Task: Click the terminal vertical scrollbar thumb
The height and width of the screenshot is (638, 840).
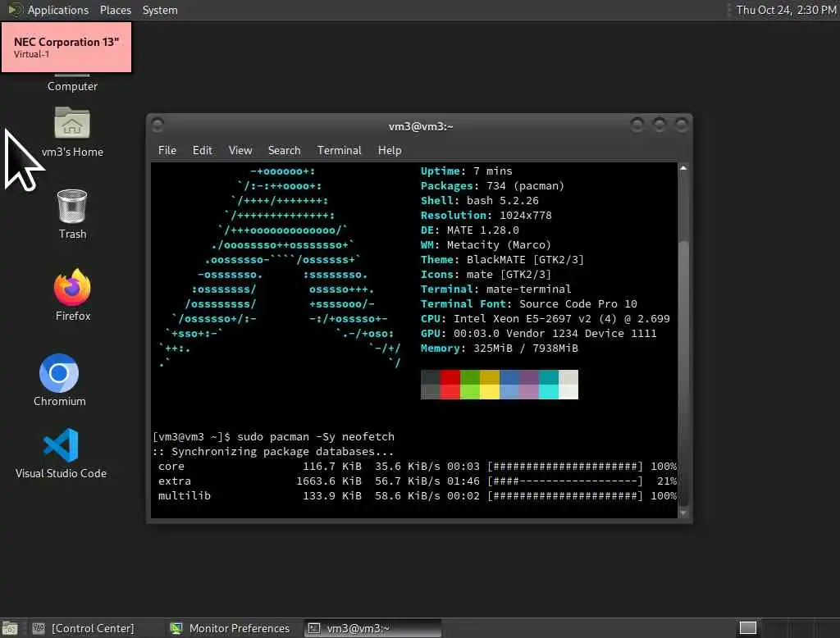Action: [x=683, y=373]
